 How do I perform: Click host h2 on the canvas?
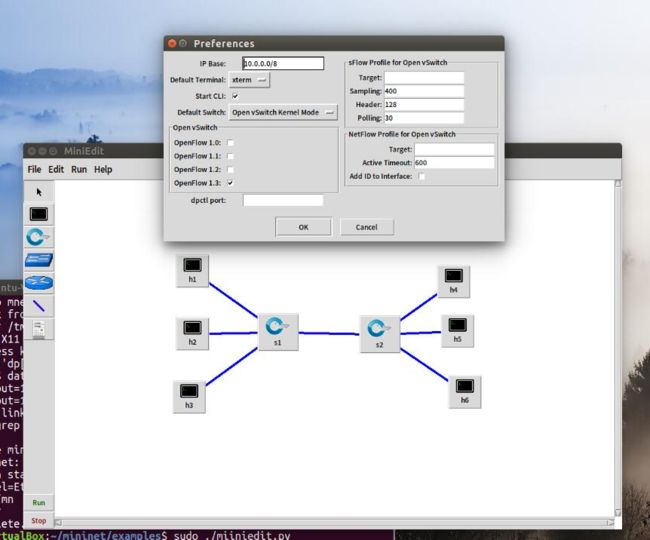pos(192,333)
